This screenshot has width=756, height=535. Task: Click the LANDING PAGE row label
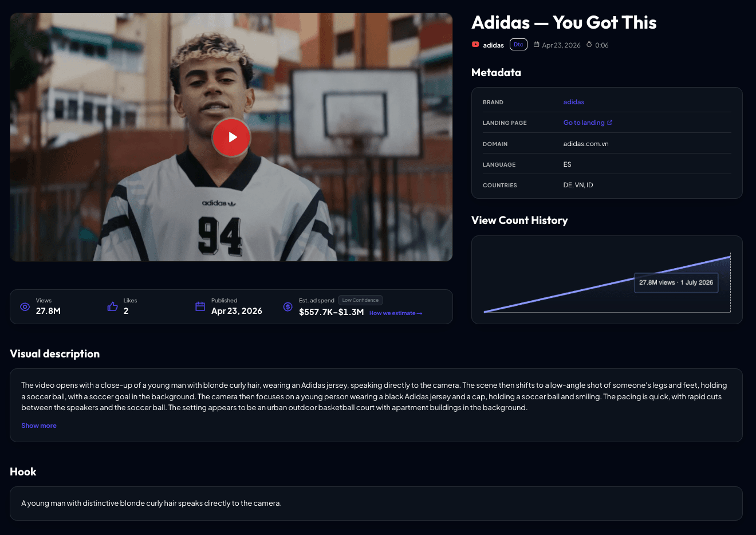click(505, 123)
